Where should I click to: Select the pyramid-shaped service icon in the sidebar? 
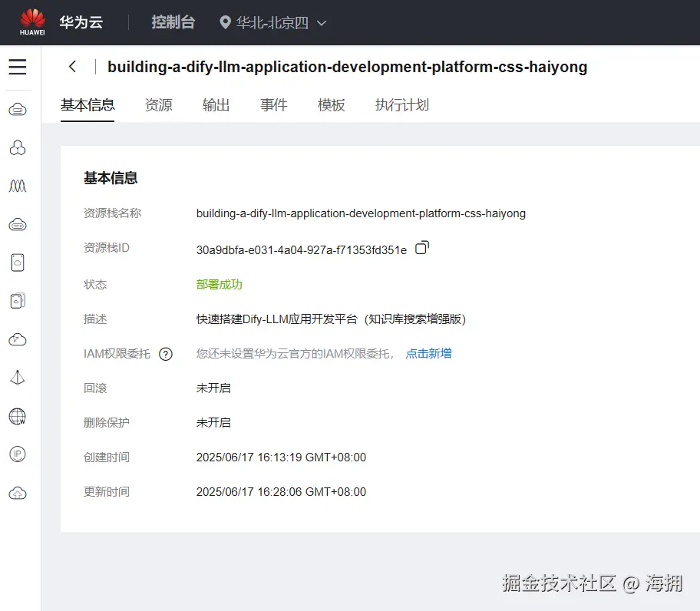coord(17,377)
